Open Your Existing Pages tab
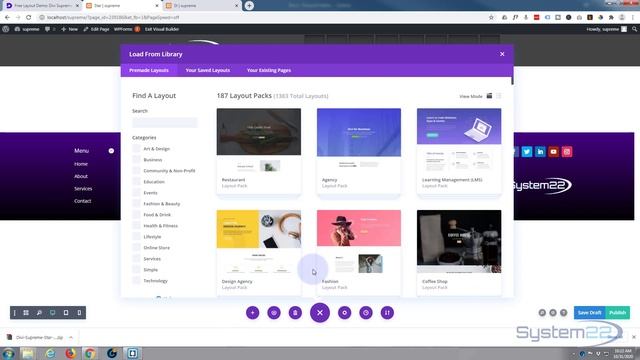Image resolution: width=640 pixels, height=360 pixels. [x=269, y=70]
